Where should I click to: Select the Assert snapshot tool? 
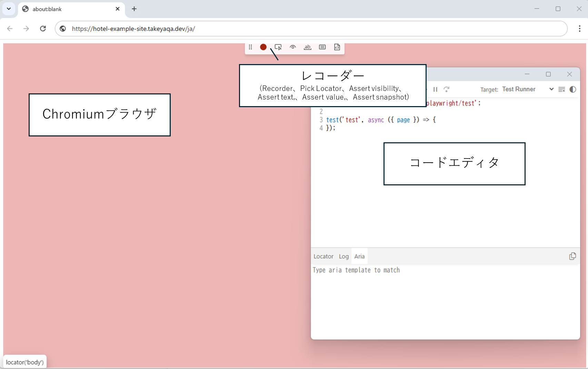click(337, 47)
